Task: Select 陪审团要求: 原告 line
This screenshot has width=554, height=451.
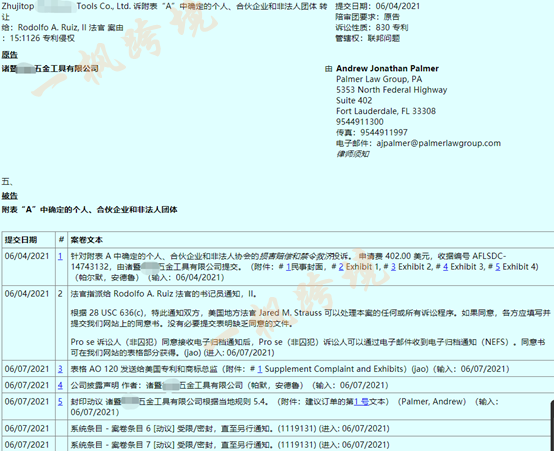Action: 367,17
